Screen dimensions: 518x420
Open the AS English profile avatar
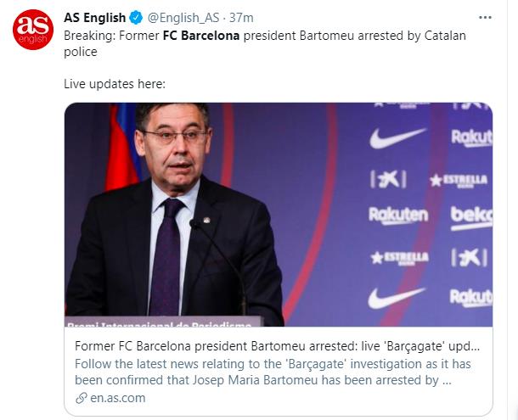(x=33, y=30)
